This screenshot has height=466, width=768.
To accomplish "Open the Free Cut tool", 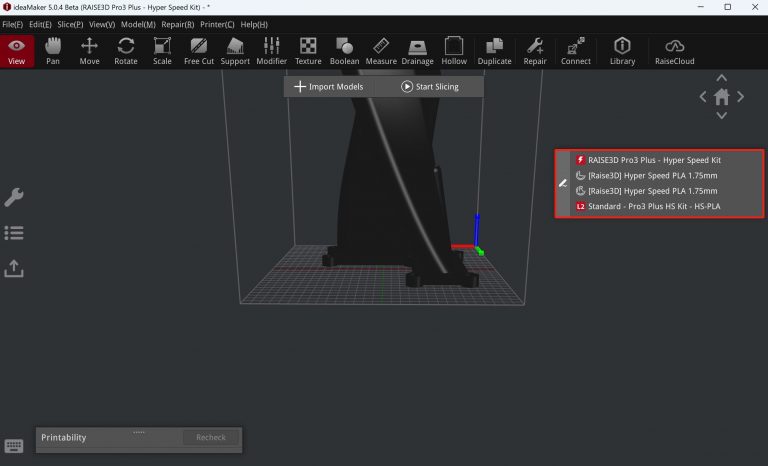I will [x=199, y=51].
